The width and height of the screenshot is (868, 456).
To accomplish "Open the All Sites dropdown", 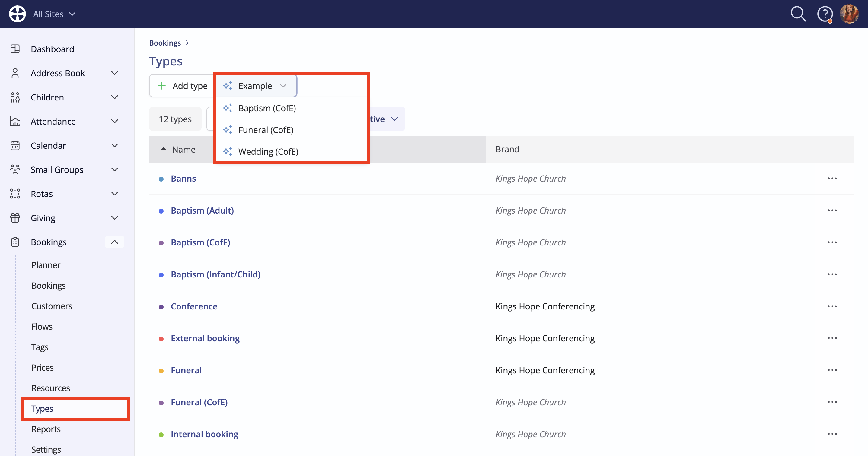I will [x=54, y=14].
